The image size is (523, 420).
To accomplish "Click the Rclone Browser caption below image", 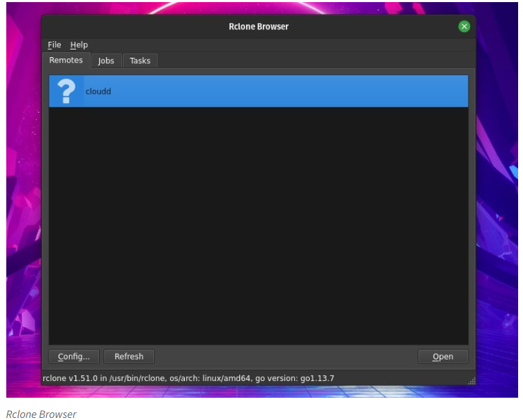I will [x=41, y=414].
